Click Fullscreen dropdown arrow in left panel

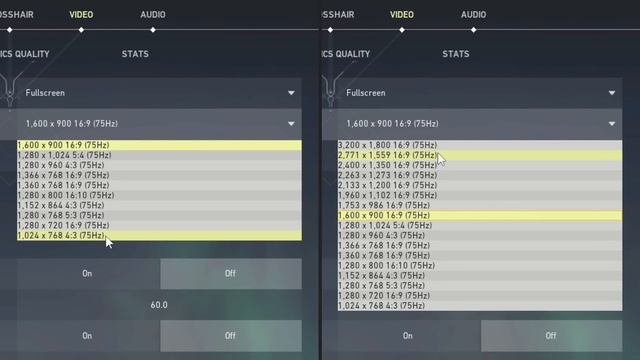(291, 93)
